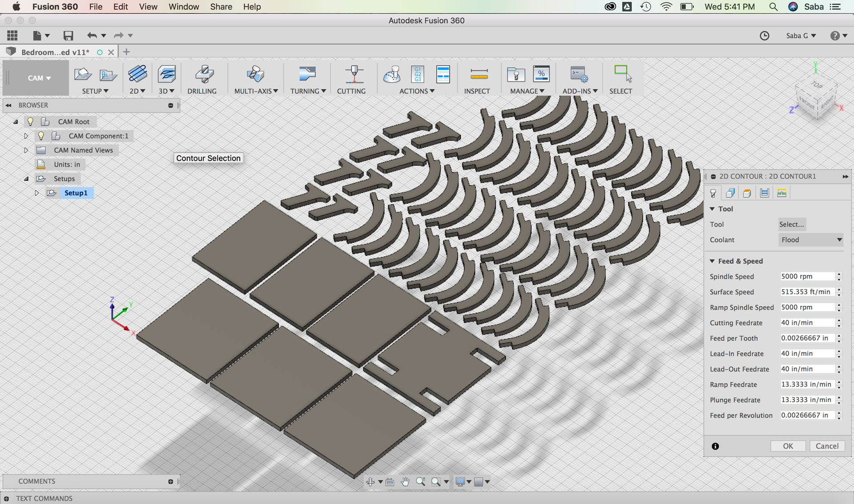Click the Save icon in the toolbar

(68, 36)
